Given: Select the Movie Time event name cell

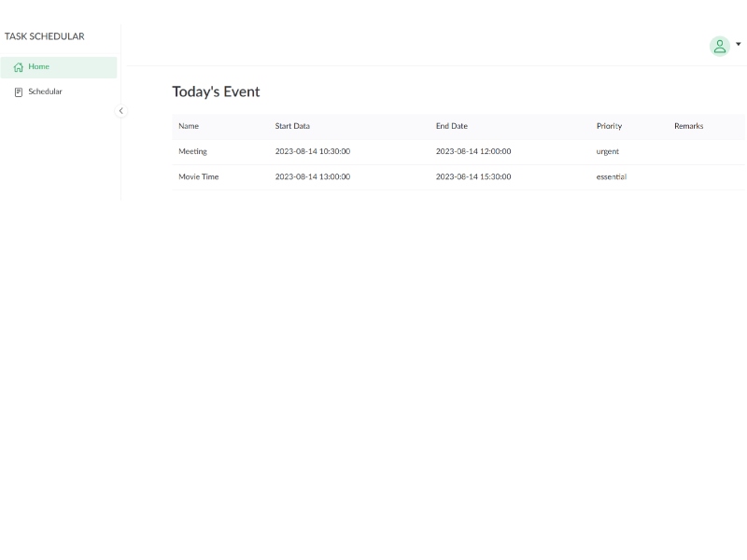Looking at the screenshot, I should click(x=198, y=176).
